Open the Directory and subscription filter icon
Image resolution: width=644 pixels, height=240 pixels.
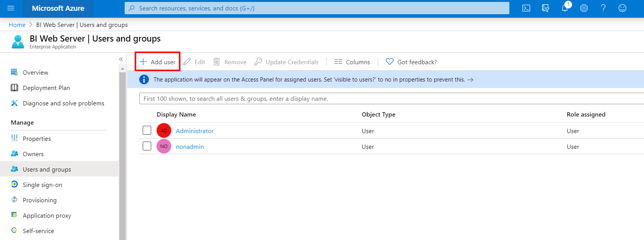545,8
